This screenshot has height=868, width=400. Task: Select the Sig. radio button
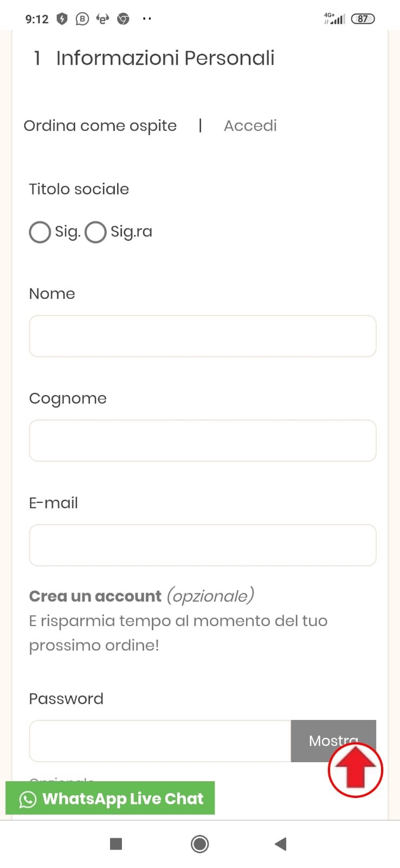(x=40, y=232)
